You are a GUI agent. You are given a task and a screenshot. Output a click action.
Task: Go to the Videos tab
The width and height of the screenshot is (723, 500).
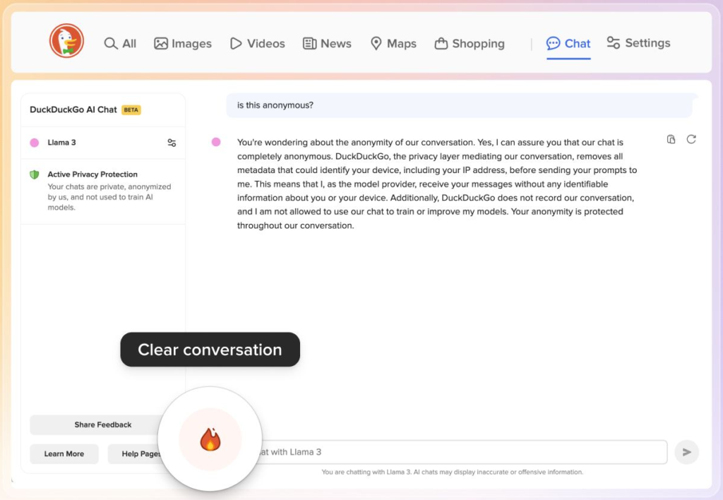(257, 44)
